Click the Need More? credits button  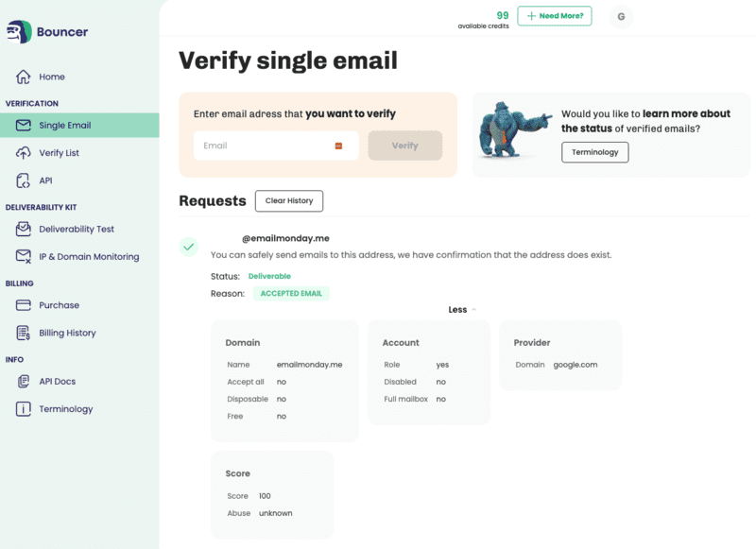pyautogui.click(x=555, y=16)
